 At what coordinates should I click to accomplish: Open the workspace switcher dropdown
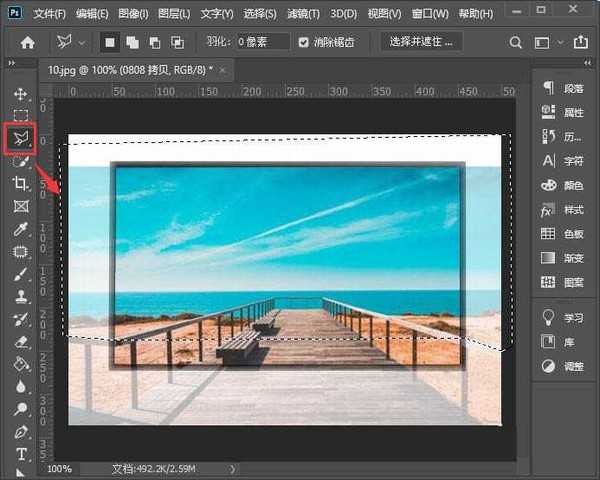coord(547,43)
